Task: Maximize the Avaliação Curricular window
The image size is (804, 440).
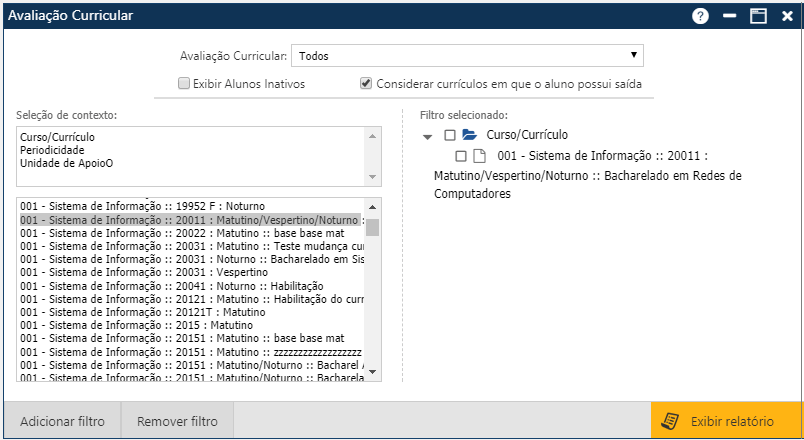Action: [x=759, y=16]
